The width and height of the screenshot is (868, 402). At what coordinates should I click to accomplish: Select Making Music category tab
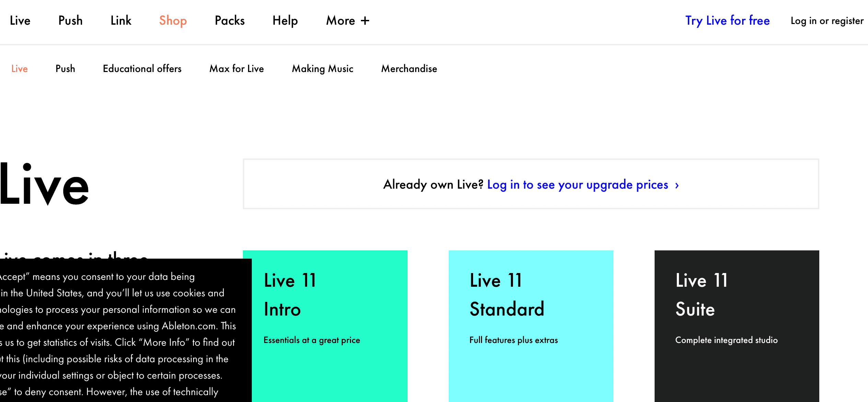pyautogui.click(x=323, y=69)
